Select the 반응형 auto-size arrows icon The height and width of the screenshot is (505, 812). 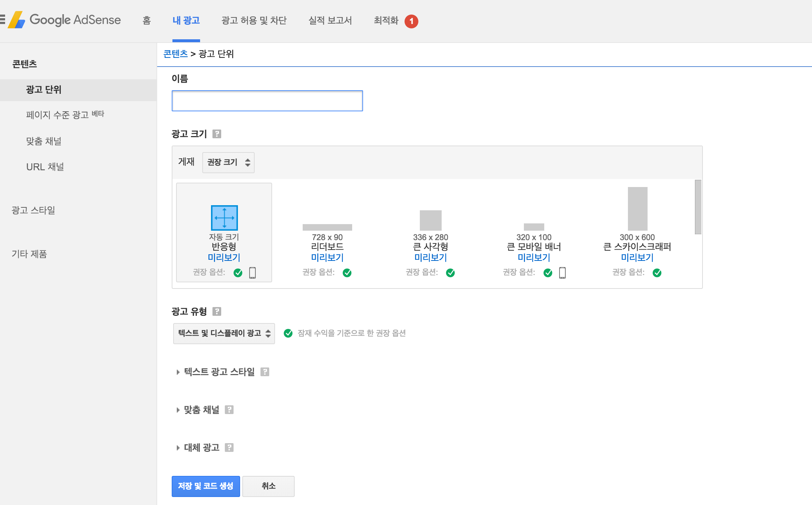pyautogui.click(x=224, y=218)
